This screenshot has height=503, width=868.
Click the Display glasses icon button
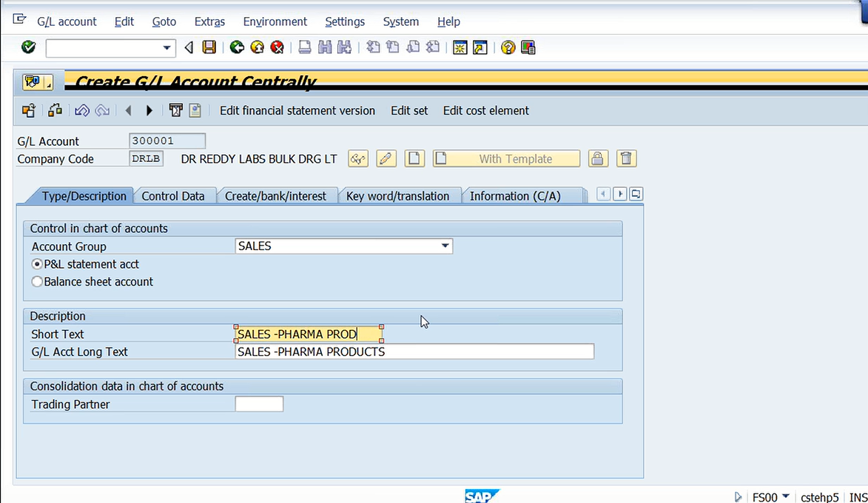click(x=358, y=159)
